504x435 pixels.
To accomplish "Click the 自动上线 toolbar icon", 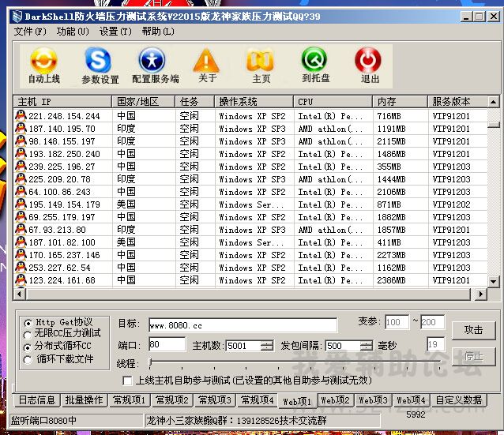I will point(43,61).
